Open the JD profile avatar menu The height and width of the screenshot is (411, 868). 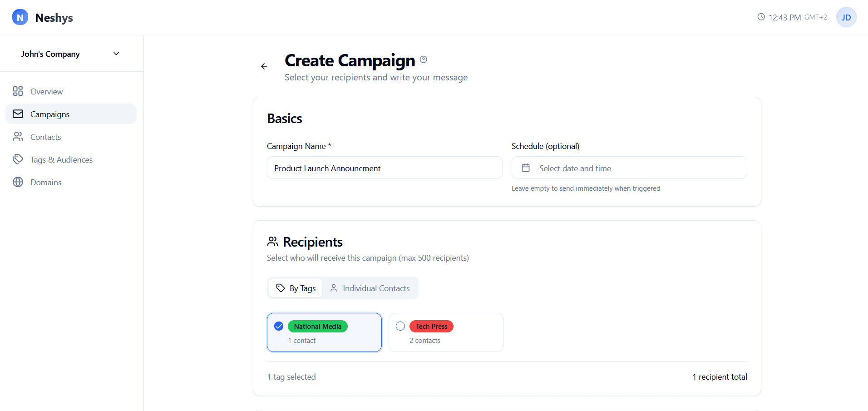point(846,17)
